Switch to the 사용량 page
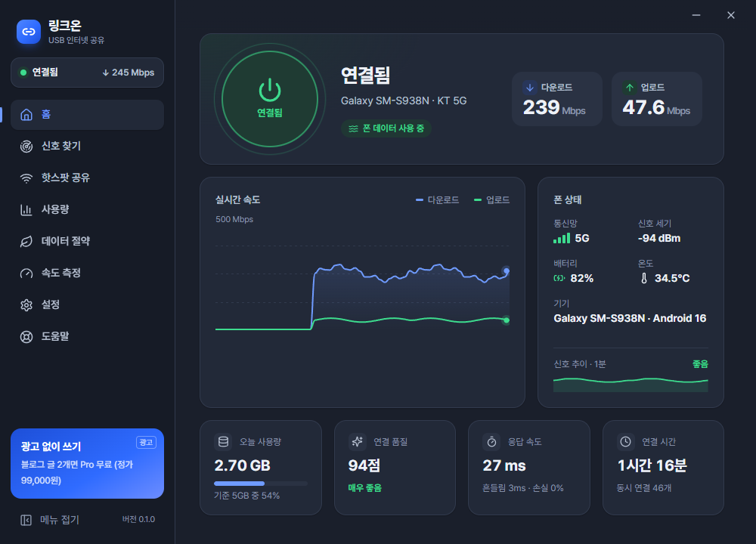Image resolution: width=756 pixels, height=544 pixels. 87,209
